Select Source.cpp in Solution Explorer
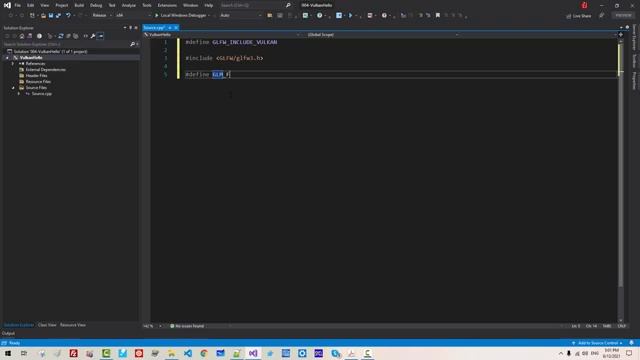The height and width of the screenshot is (360, 640). tap(42, 94)
